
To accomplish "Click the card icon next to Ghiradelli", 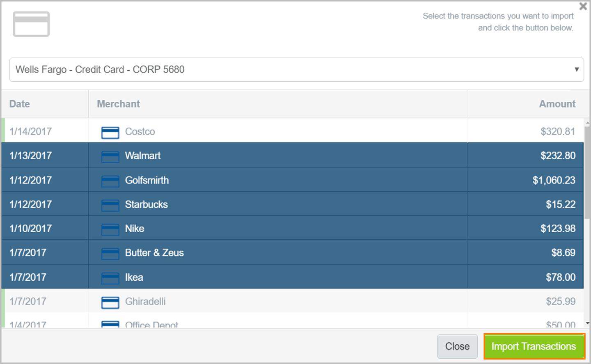I will click(110, 302).
